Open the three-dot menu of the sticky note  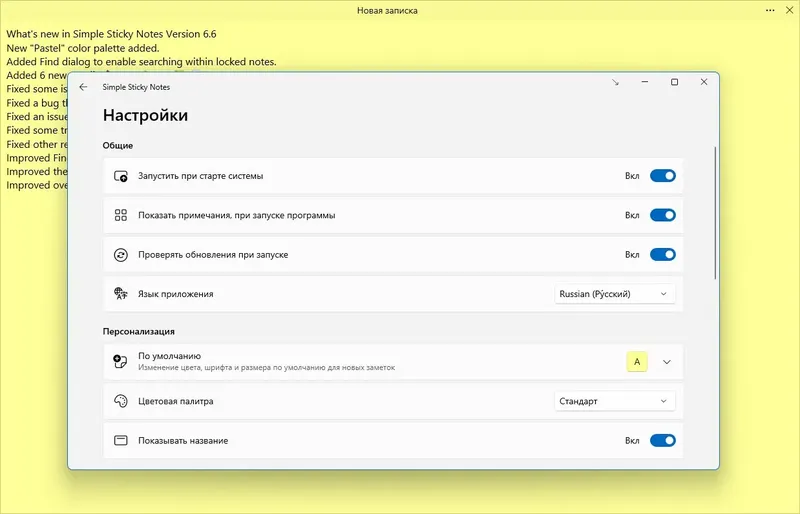(770, 10)
